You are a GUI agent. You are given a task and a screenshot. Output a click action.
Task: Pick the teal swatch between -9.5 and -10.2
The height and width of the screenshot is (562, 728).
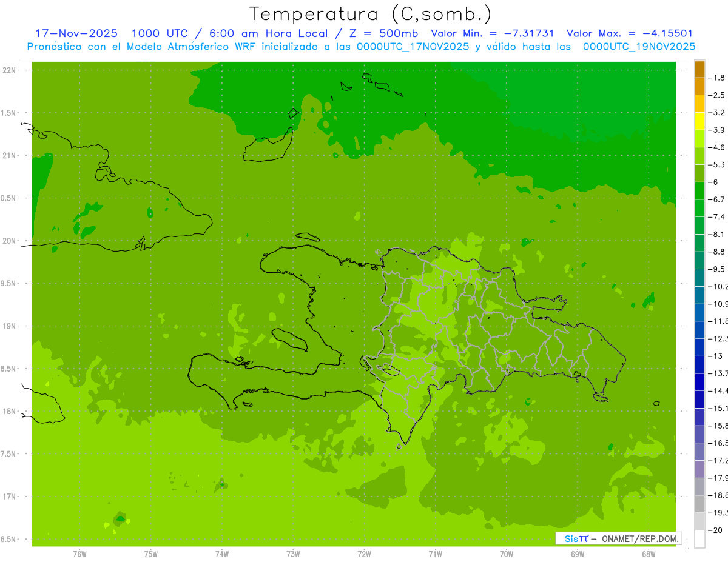tap(699, 278)
